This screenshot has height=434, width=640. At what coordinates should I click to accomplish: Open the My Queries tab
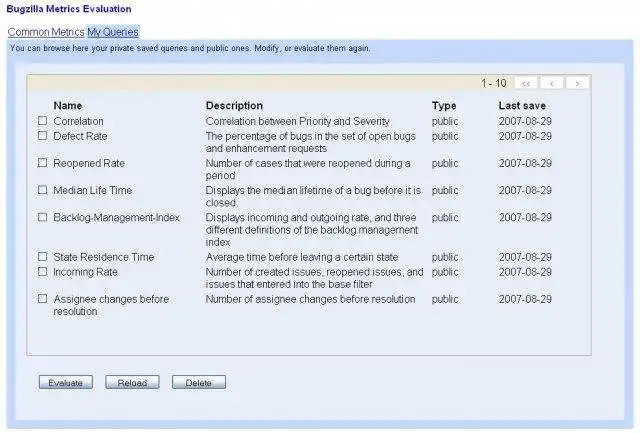click(113, 32)
